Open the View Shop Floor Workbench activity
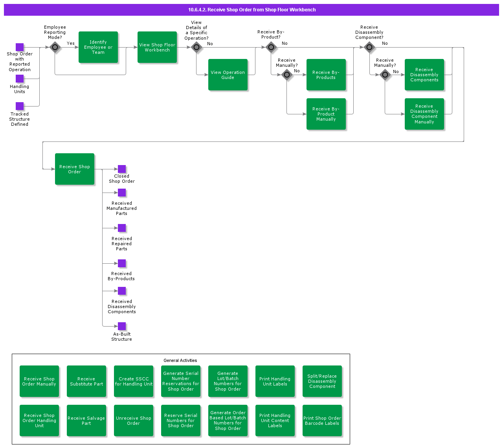This screenshot has height=448, width=503. 157,47
